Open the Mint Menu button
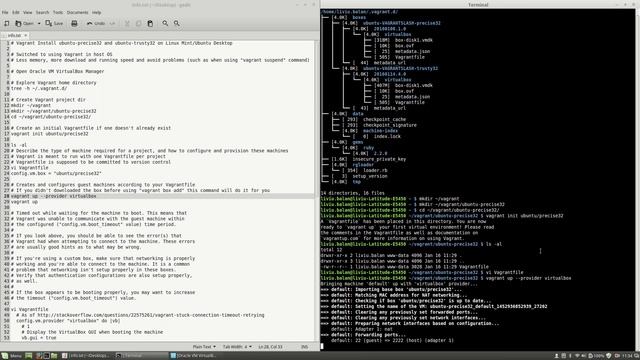This screenshot has height=360, width=640. point(11,356)
